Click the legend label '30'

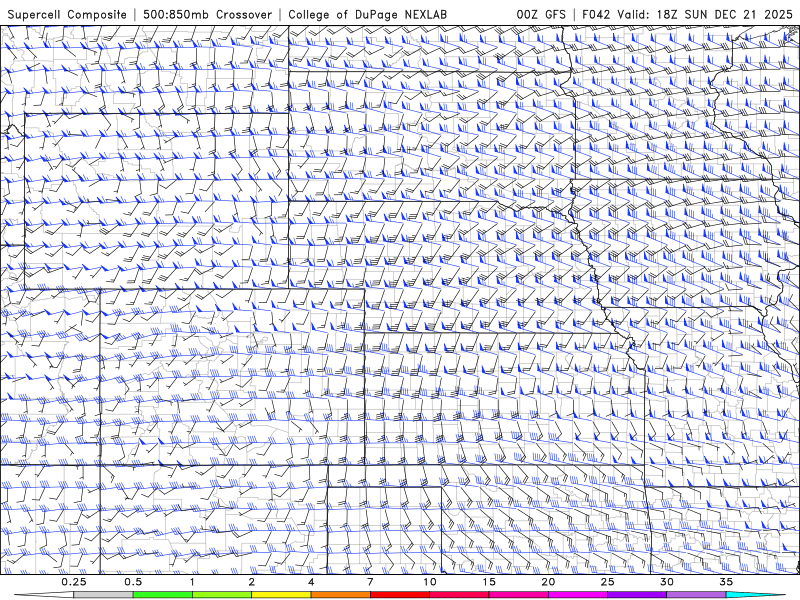[666, 582]
